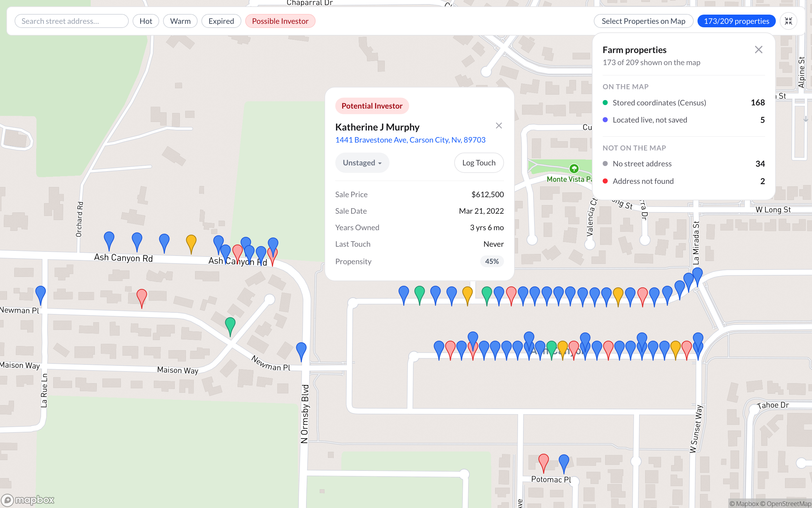Click the Mapbox logo
This screenshot has height=508, width=812.
28,500
